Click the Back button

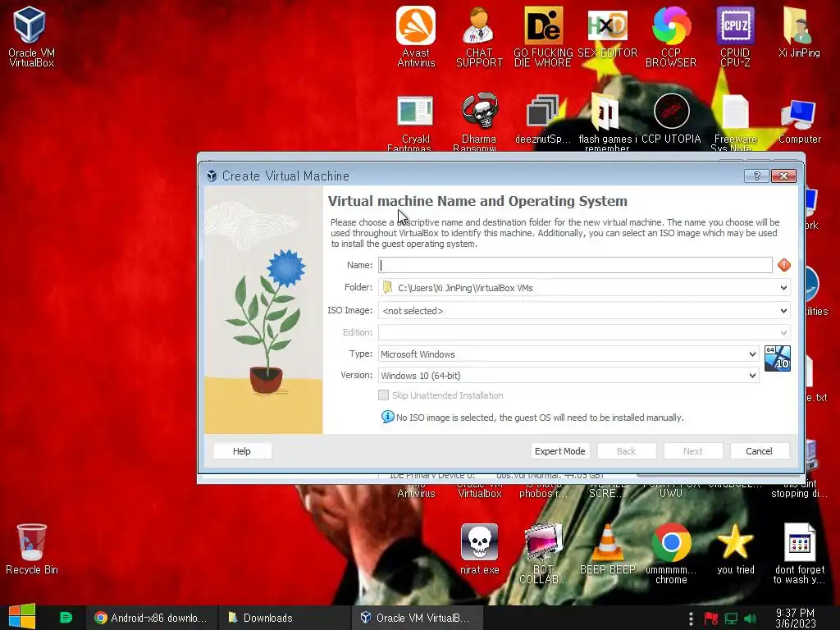(626, 451)
